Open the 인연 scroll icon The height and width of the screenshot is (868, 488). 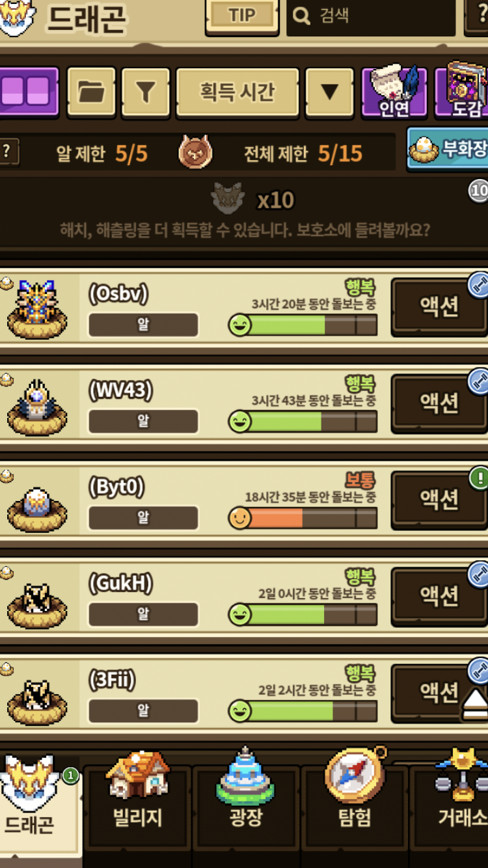(x=394, y=92)
